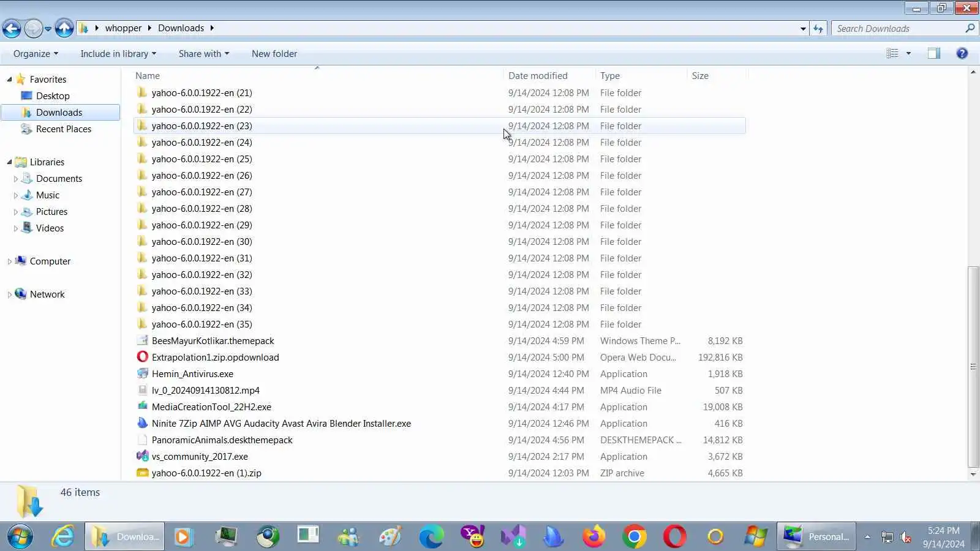
Task: Open the view options dropdown arrow
Action: click(x=908, y=53)
